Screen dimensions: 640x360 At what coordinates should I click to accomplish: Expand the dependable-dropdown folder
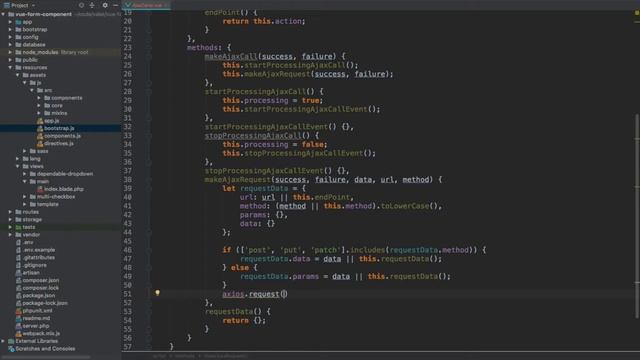pyautogui.click(x=25, y=174)
